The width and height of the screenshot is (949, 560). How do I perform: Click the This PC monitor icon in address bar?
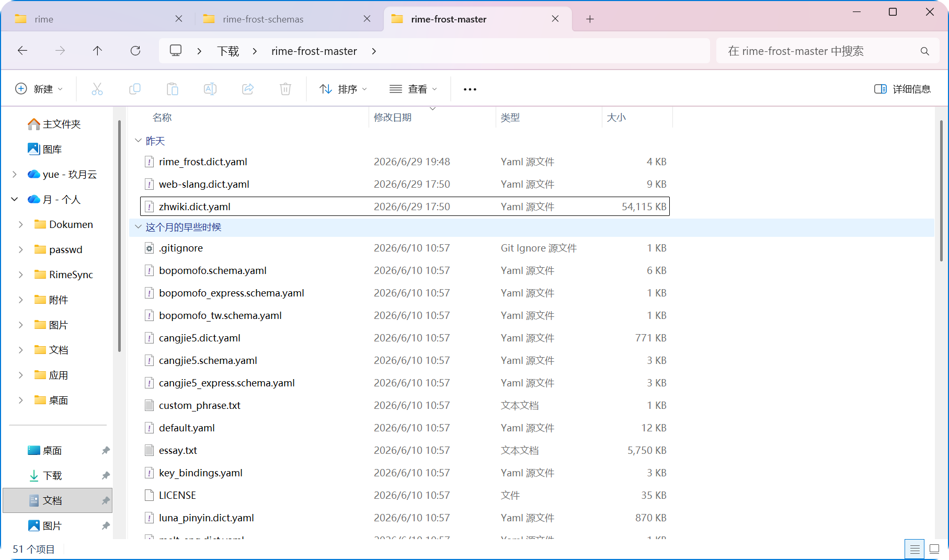[176, 51]
